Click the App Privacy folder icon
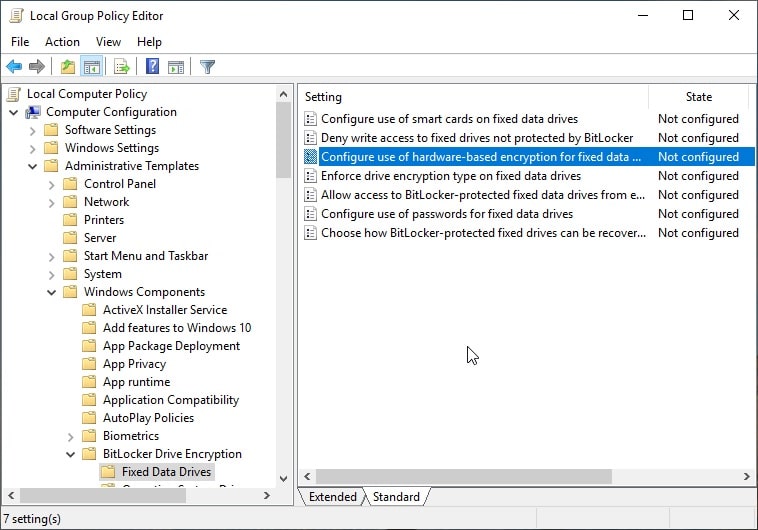Image resolution: width=758 pixels, height=530 pixels. coord(89,364)
